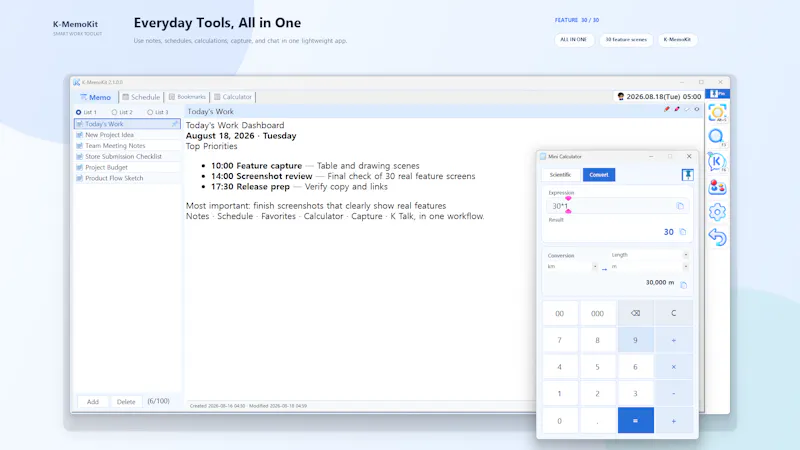Click the note icon beside Project Budget
The height and width of the screenshot is (450, 800).
80,167
